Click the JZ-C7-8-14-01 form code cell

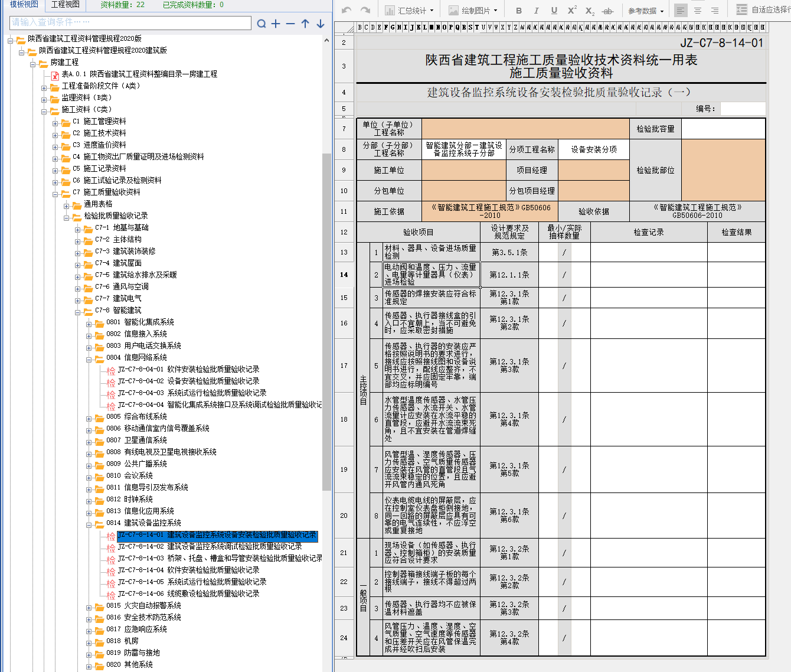(x=721, y=43)
